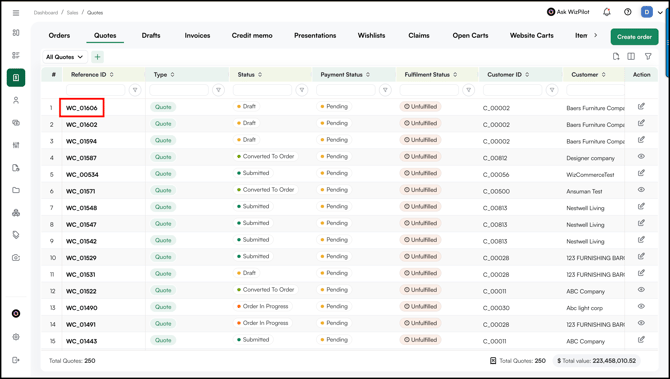
Task: Switch to the Drafts tab
Action: pos(151,35)
